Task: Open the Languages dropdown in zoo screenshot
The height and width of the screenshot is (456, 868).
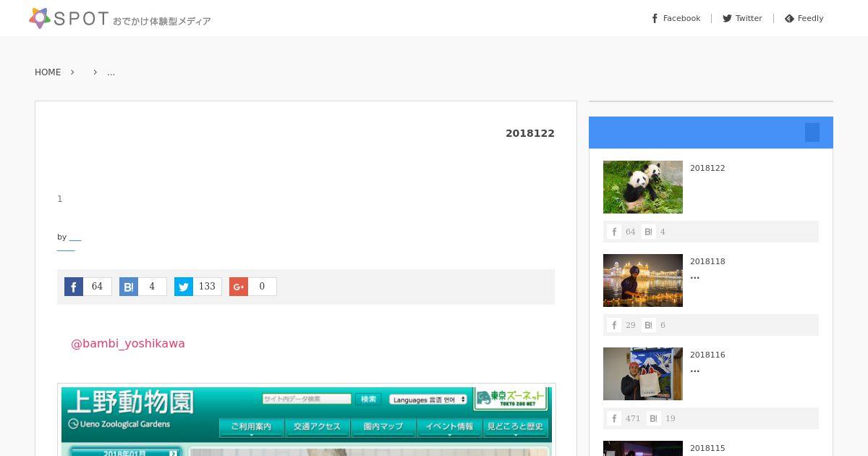Action: pyautogui.click(x=427, y=400)
